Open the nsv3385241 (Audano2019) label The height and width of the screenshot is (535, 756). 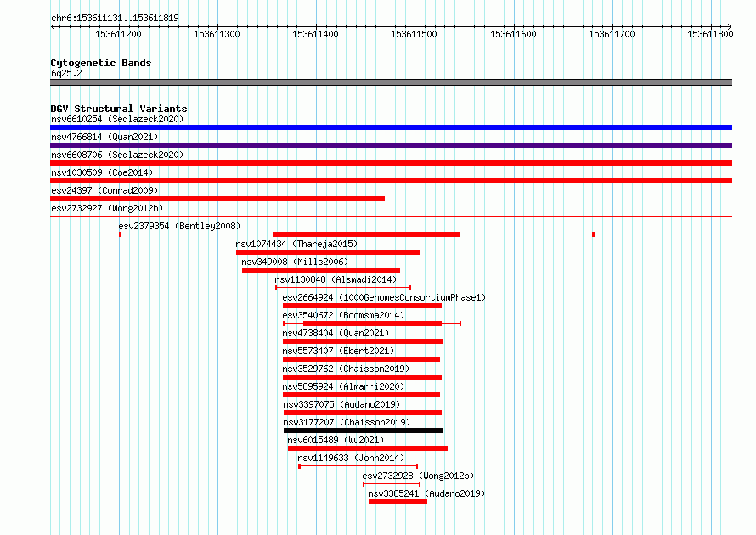tap(426, 493)
